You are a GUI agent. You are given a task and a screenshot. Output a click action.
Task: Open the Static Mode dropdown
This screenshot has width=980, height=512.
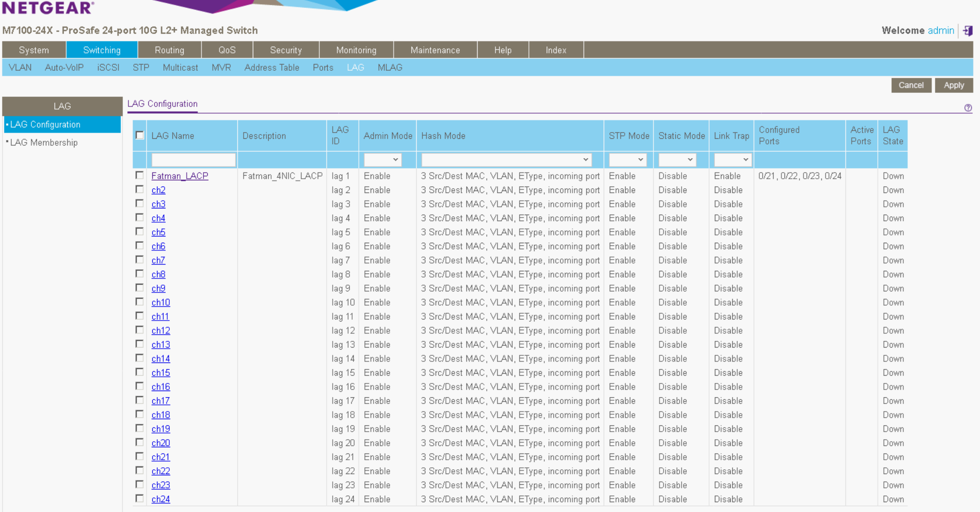point(677,160)
